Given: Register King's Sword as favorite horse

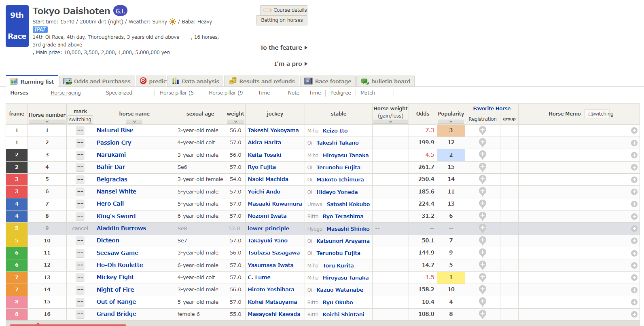Looking at the screenshot, I should pyautogui.click(x=482, y=216).
